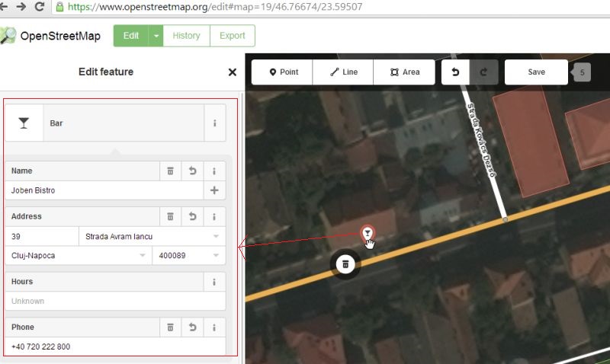This screenshot has height=364, width=610.
Task: Expand the postcode dropdown for 400089
Action: point(216,255)
